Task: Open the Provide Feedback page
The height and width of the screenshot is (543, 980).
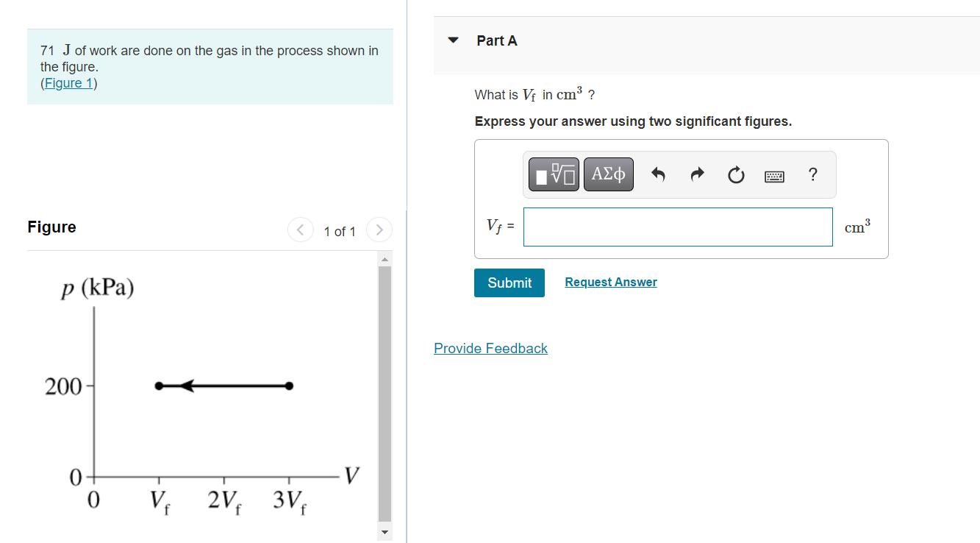Action: coord(490,348)
